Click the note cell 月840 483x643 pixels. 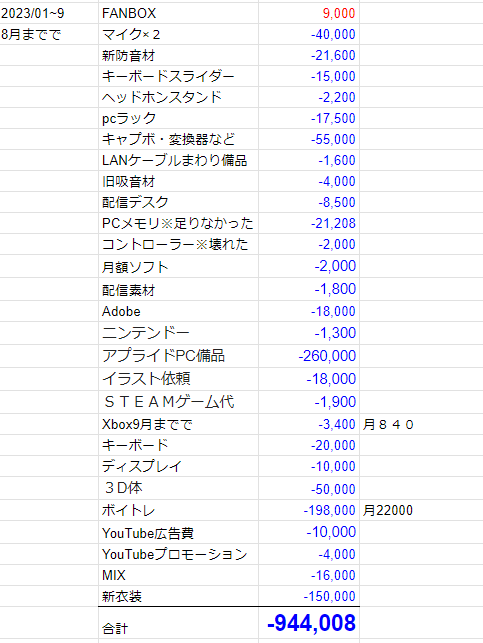click(421, 424)
